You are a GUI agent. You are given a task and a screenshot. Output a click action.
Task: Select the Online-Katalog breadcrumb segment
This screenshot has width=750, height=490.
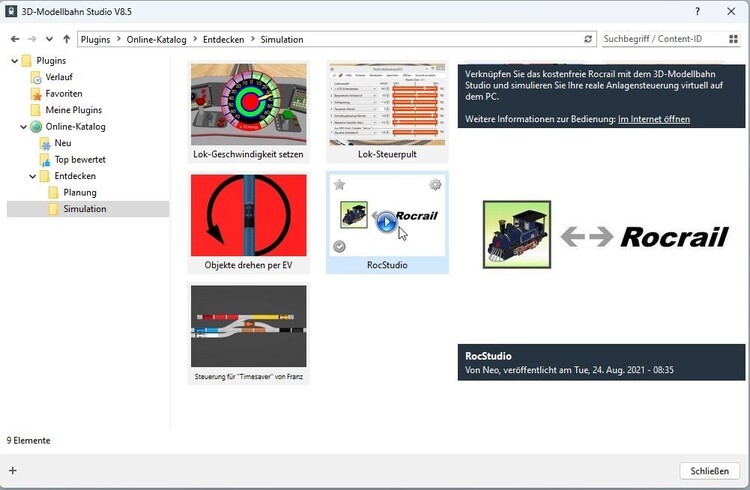tap(156, 40)
